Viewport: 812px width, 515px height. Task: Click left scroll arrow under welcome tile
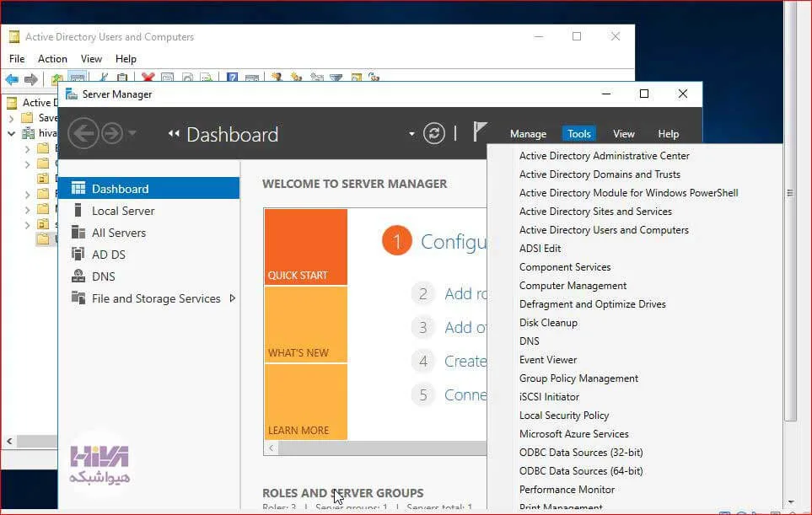coord(271,448)
